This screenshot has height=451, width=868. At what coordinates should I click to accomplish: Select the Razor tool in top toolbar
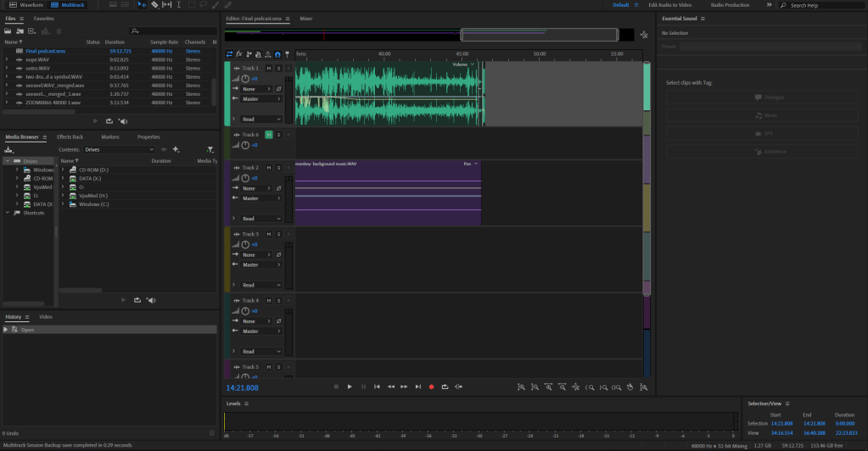click(x=154, y=5)
